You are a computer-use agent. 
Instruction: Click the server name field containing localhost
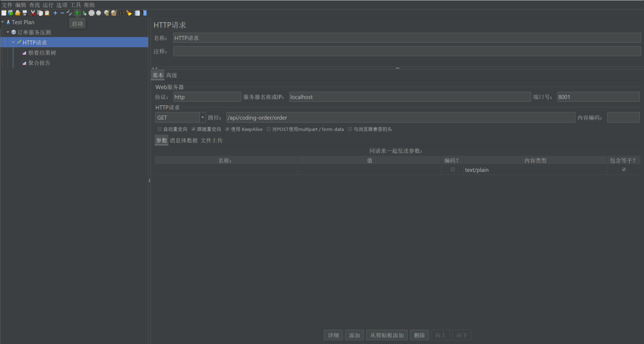click(410, 97)
